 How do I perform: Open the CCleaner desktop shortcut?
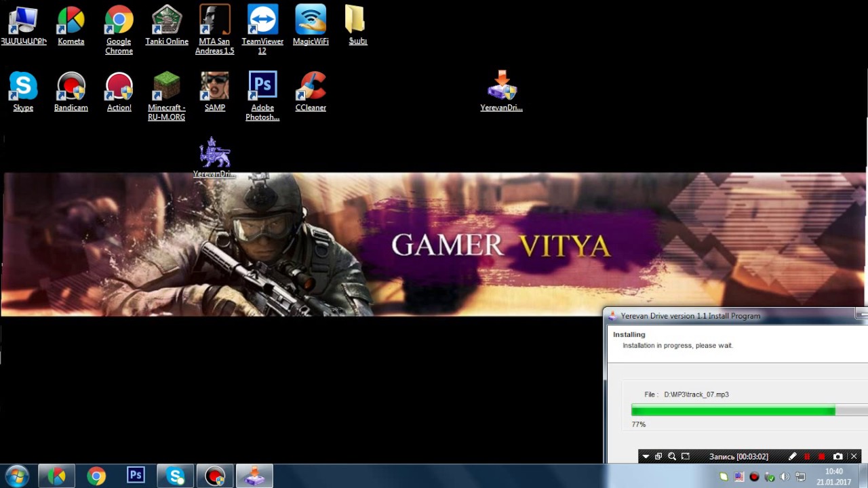pyautogui.click(x=311, y=92)
